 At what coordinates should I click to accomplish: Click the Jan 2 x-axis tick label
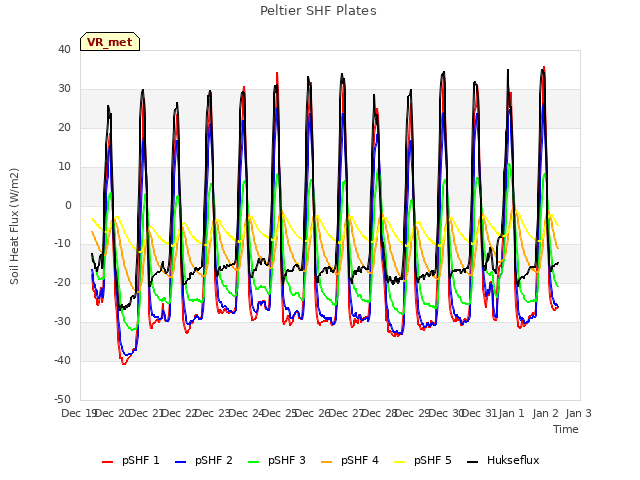click(545, 413)
